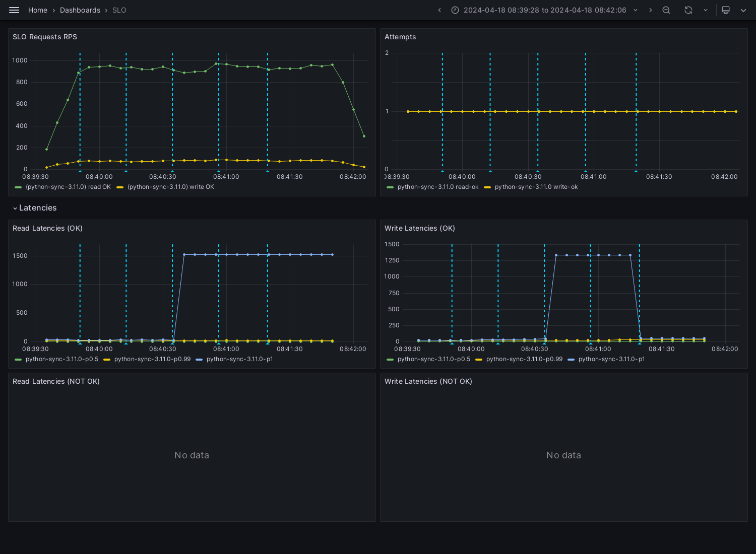This screenshot has width=756, height=554.
Task: Click the clock icon in time picker
Action: [x=455, y=10]
